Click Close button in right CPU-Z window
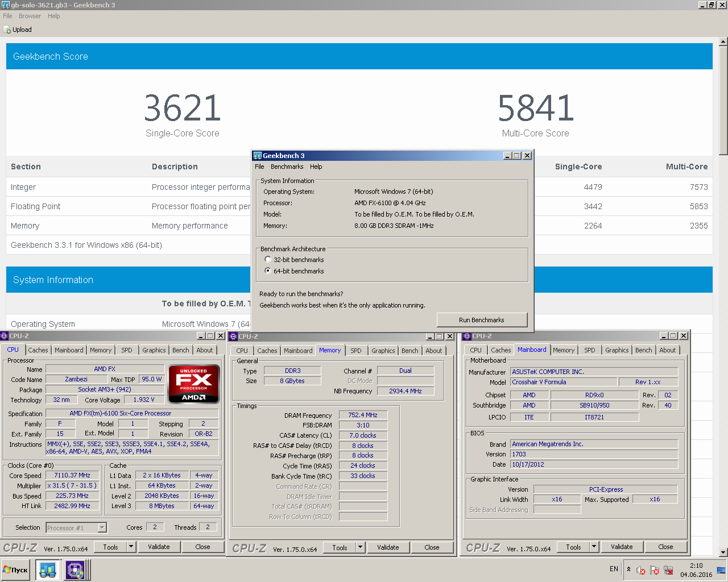This screenshot has width=728, height=582. pos(665,547)
